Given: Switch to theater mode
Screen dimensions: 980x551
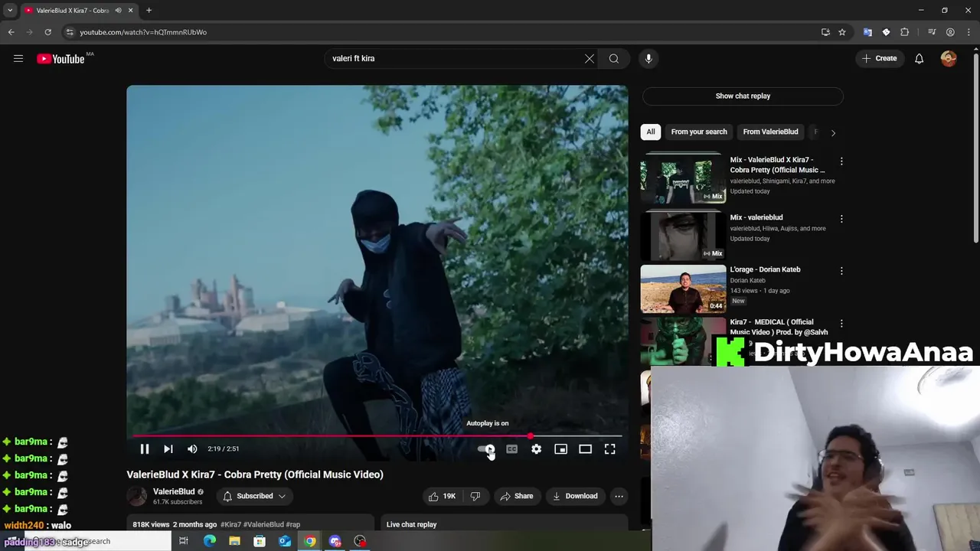Looking at the screenshot, I should tap(585, 449).
